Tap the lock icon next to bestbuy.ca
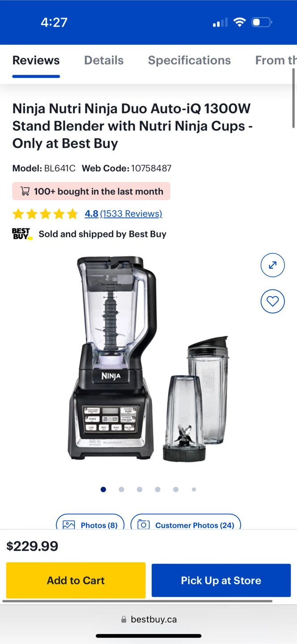This screenshot has width=297, height=644. point(124,619)
